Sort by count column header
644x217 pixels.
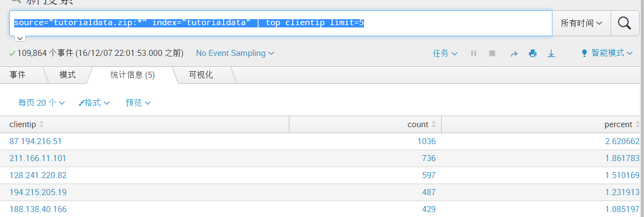[421, 124]
